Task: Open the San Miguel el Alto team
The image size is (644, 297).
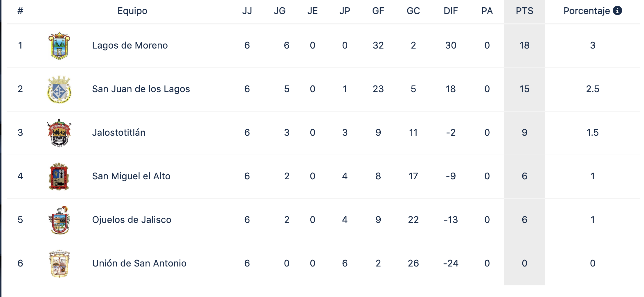Action: click(x=131, y=176)
